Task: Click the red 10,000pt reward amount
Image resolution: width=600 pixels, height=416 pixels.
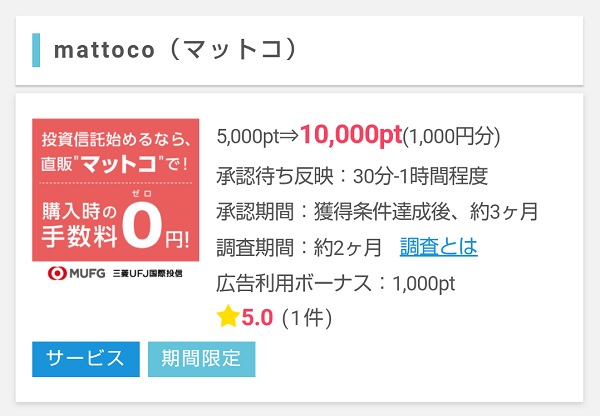Action: [350, 135]
